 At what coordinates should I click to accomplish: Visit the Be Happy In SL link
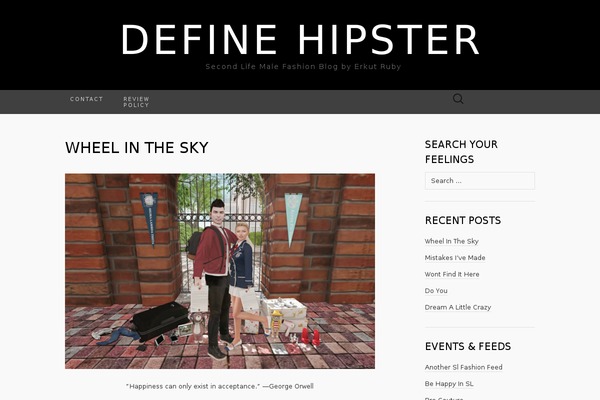(449, 384)
